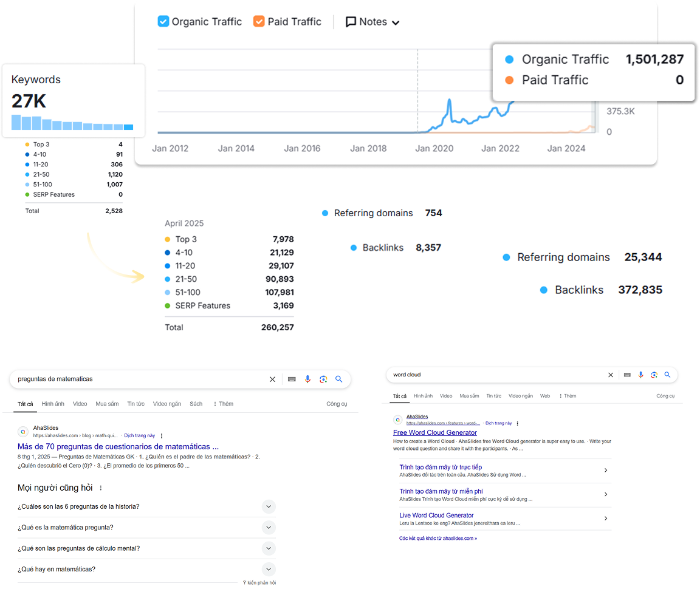Open the 'Free Word Cloud Generator' link

(434, 432)
